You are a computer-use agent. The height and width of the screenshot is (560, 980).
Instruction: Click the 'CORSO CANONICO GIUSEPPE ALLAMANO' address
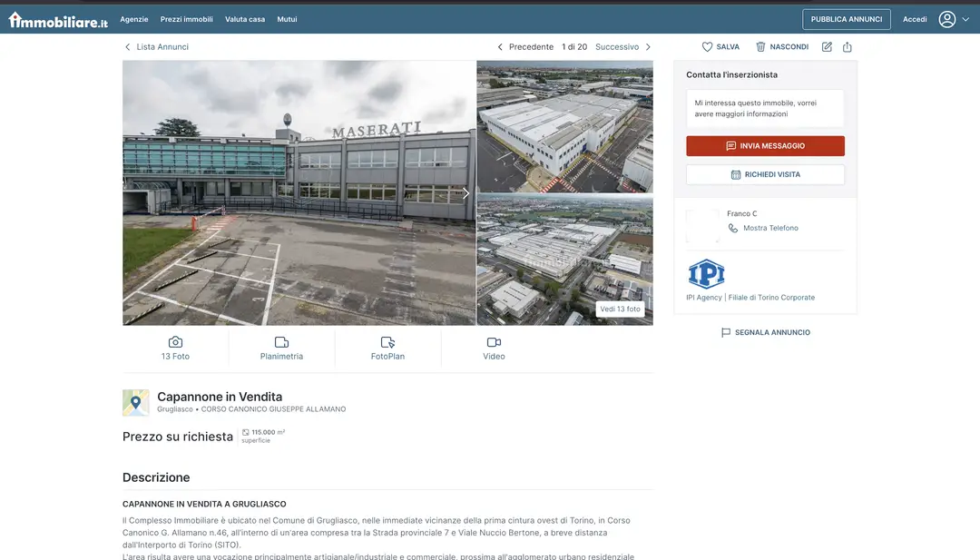point(273,409)
